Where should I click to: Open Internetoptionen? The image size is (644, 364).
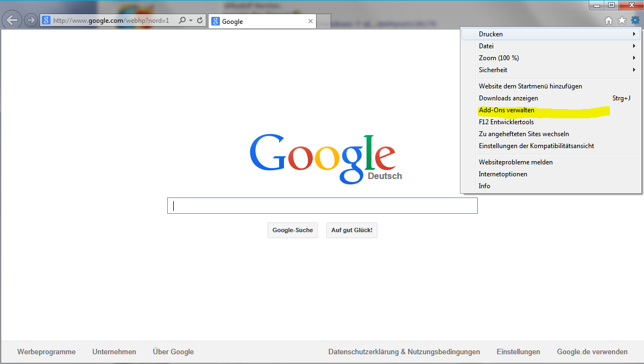coord(551,174)
